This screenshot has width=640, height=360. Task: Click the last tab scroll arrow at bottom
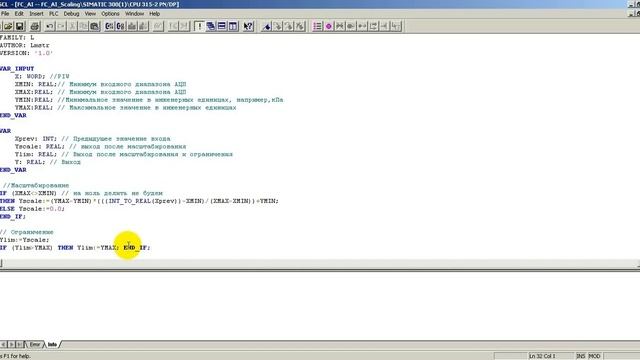19,344
